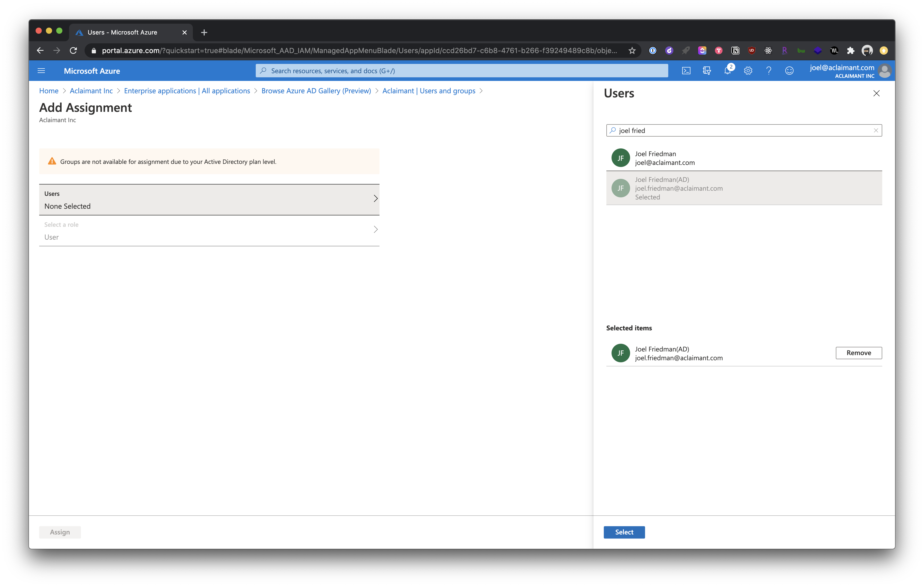The image size is (924, 587).
Task: Open the Azure portal hamburger menu
Action: coord(41,71)
